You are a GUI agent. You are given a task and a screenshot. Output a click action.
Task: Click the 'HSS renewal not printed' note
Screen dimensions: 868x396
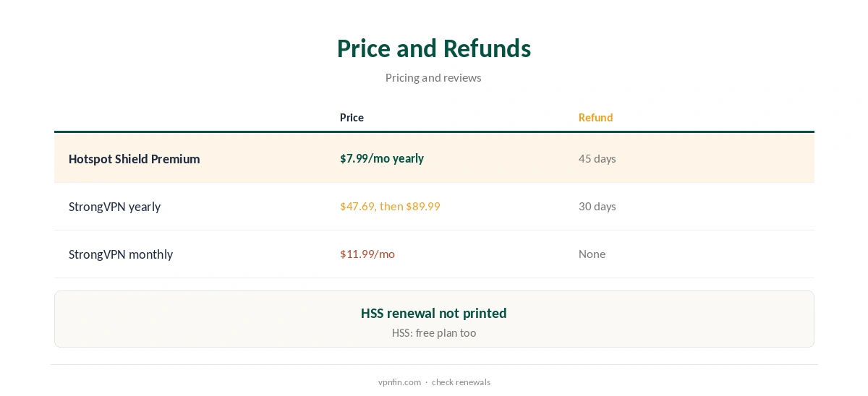434,313
